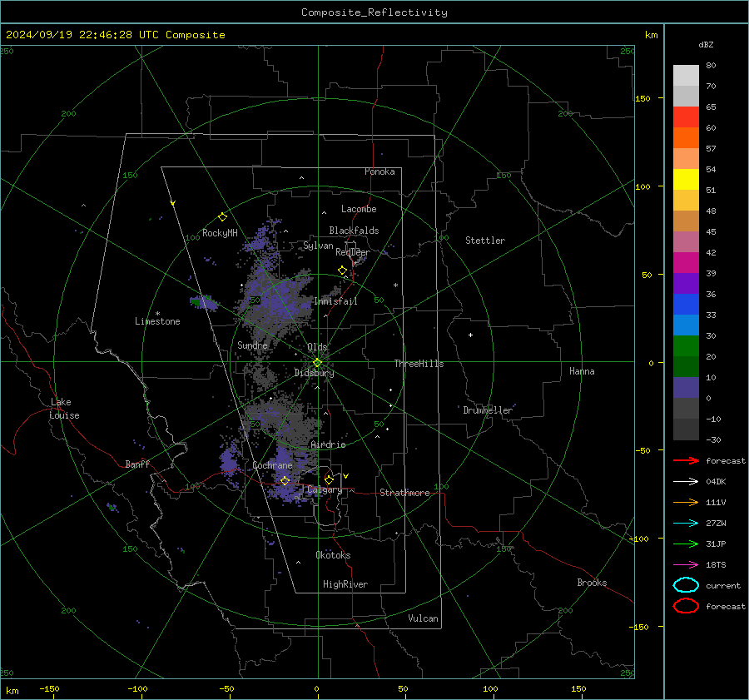Screen dimensions: 749x700
Task: Click the magenta 18TS arrow icon
Action: (x=686, y=564)
